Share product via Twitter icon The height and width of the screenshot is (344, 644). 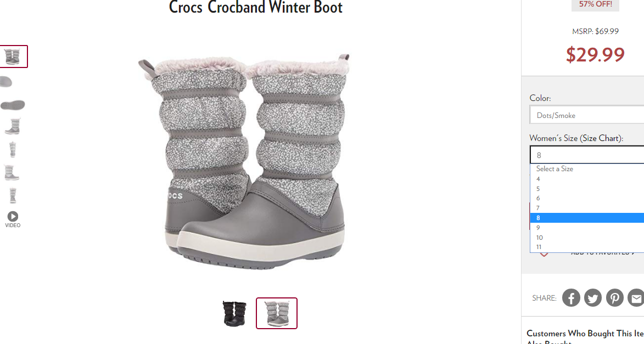(592, 297)
